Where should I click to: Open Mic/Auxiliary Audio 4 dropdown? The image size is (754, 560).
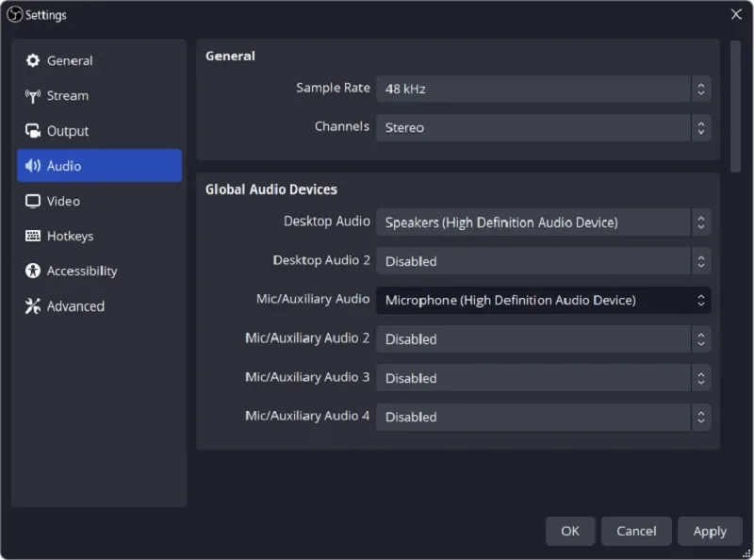click(x=544, y=417)
